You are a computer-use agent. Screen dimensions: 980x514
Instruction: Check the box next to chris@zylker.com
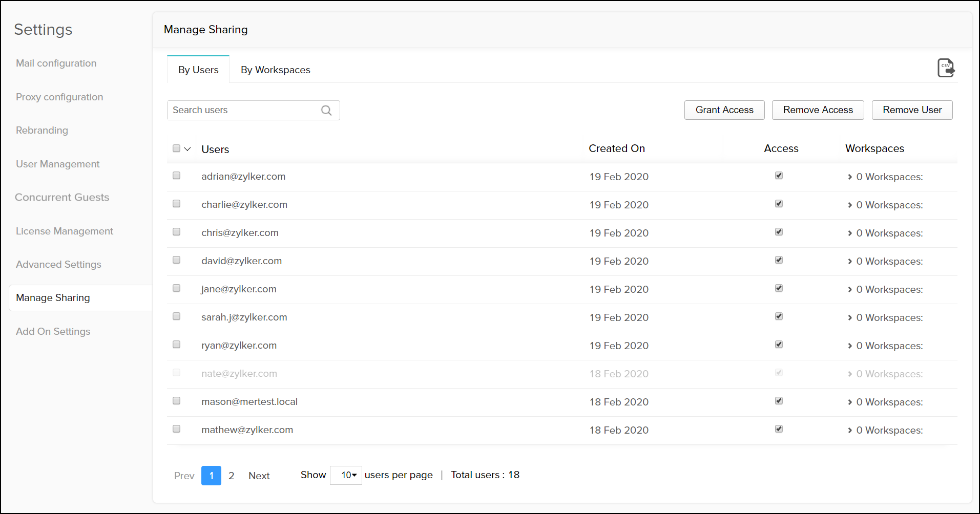[177, 232]
